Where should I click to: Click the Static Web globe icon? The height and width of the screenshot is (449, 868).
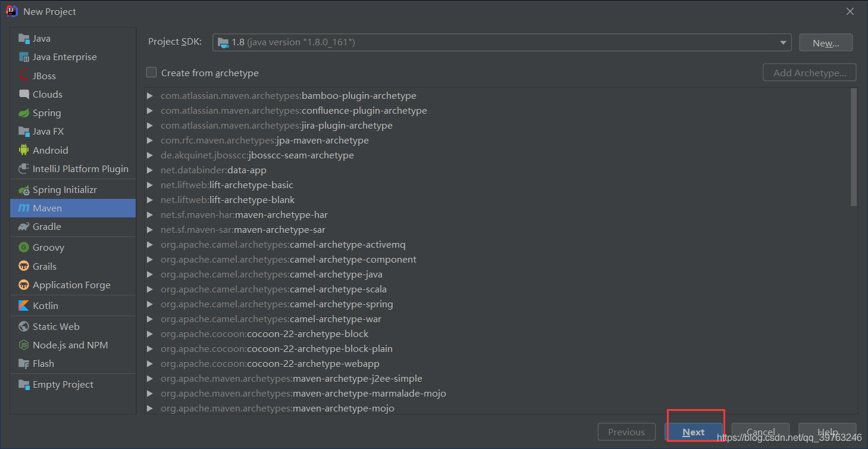(x=24, y=326)
